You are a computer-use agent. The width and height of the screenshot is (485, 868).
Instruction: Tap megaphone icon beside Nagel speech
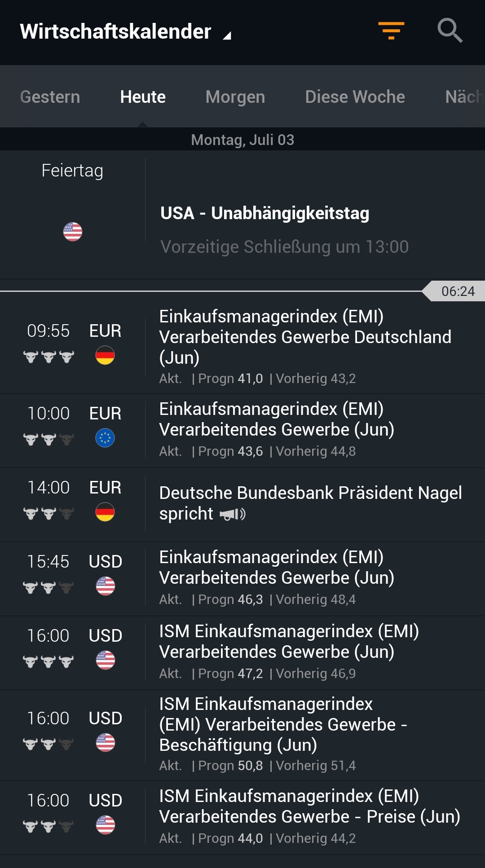233,514
